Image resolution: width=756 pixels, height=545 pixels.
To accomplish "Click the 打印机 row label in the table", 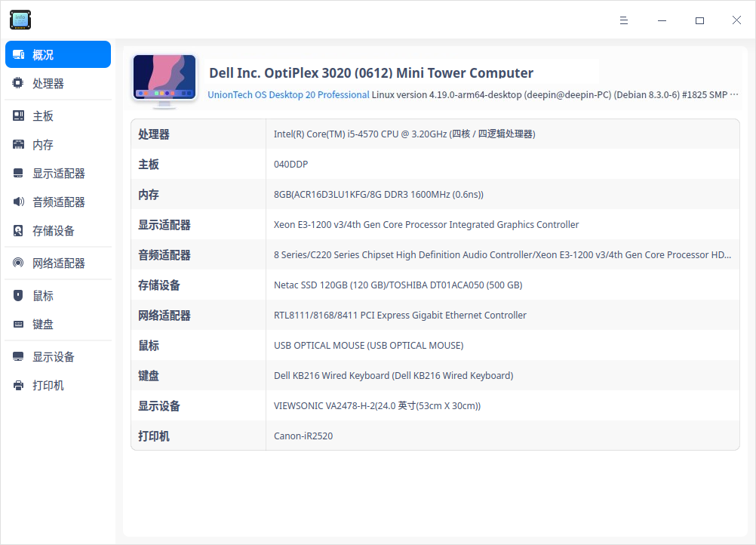I will 154,436.
